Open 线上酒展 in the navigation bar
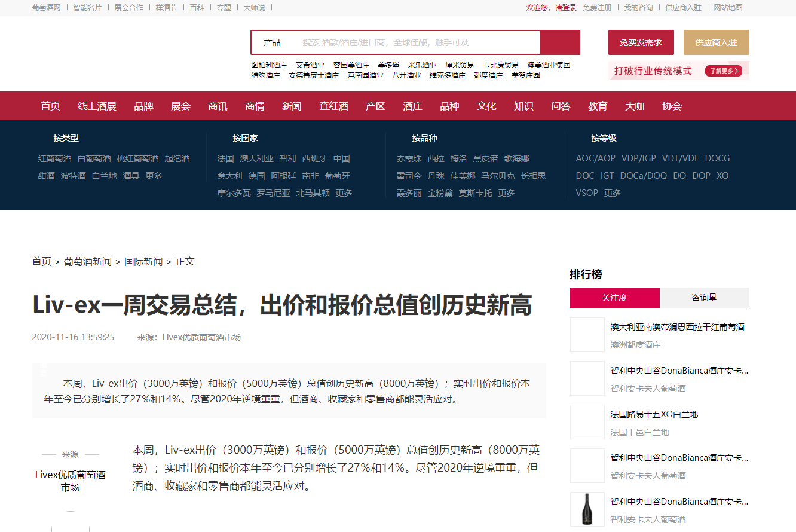 [x=97, y=106]
